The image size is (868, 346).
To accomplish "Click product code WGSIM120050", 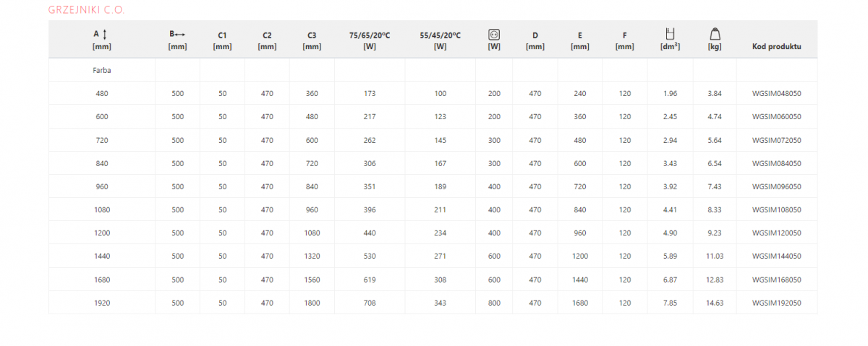I will coord(776,233).
